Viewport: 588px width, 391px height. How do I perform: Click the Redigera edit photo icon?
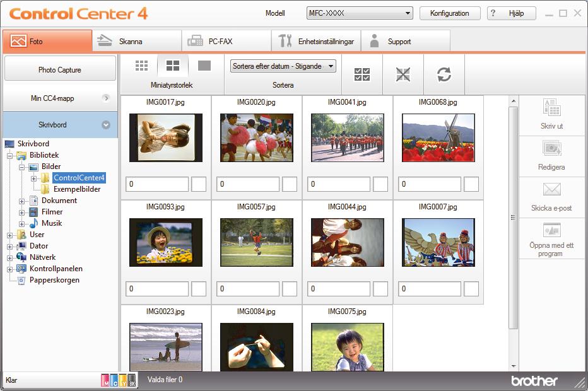click(551, 148)
